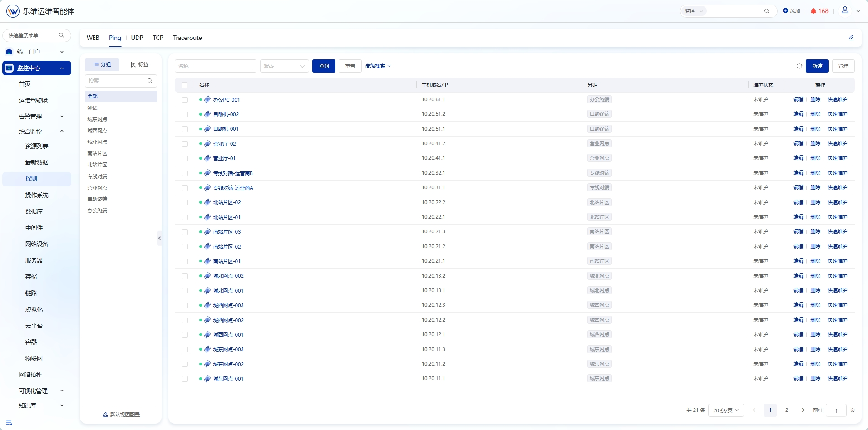Switch to the WEB tab
Image resolution: width=868 pixels, height=430 pixels.
point(93,38)
